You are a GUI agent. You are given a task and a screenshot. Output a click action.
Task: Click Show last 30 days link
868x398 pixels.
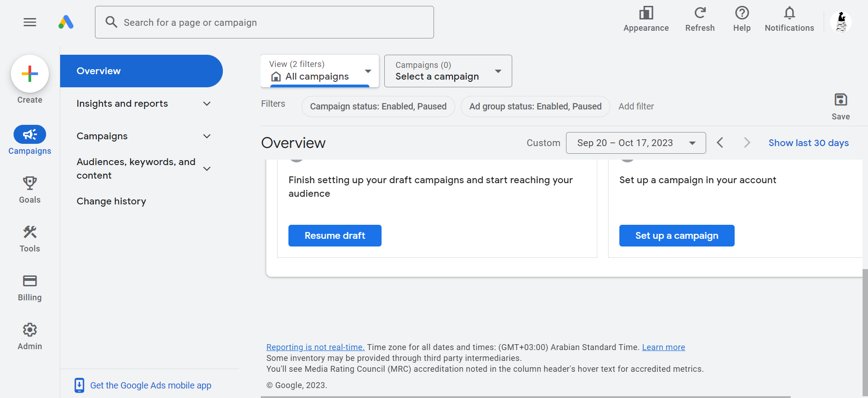[x=808, y=143]
